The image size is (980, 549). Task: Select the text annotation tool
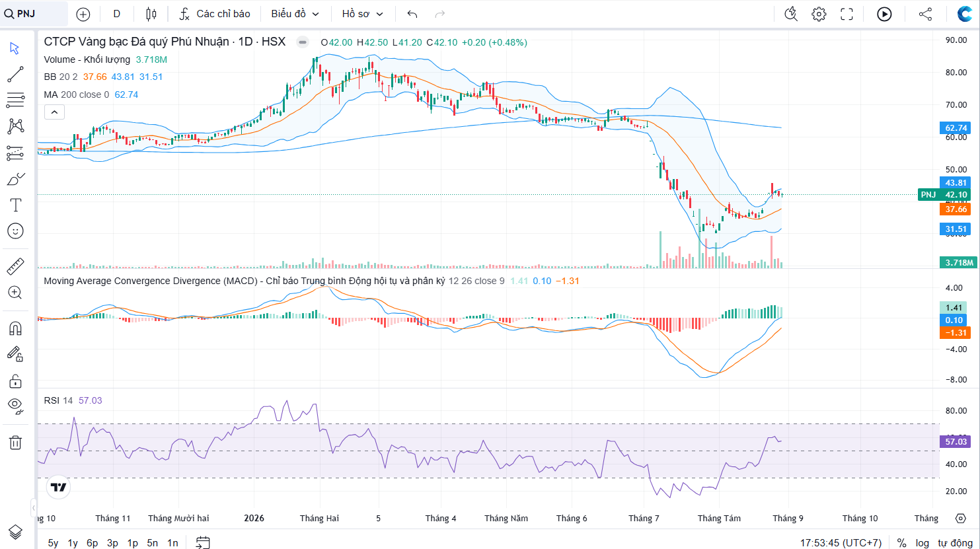[x=15, y=205]
